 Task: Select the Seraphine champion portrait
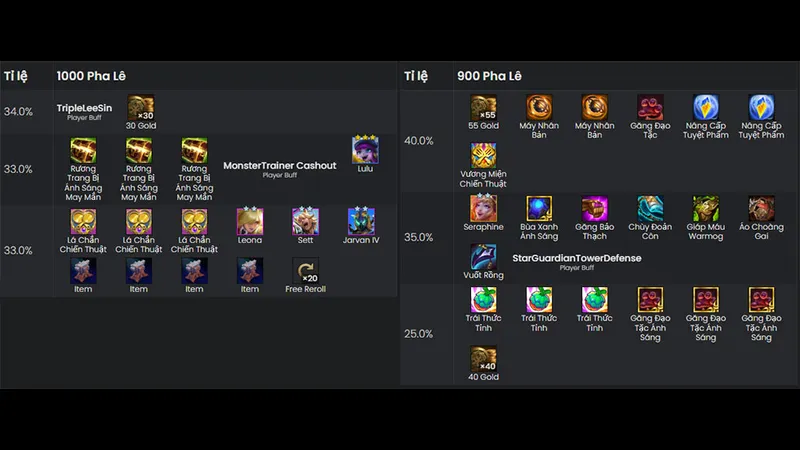click(483, 208)
